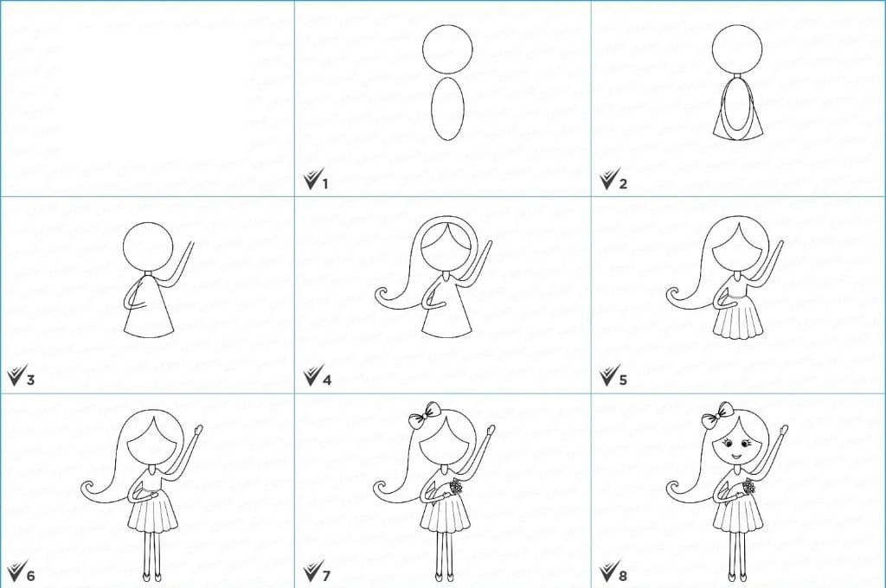Select the checkmark icon beside number 4
886x588 pixels.
pyautogui.click(x=312, y=375)
